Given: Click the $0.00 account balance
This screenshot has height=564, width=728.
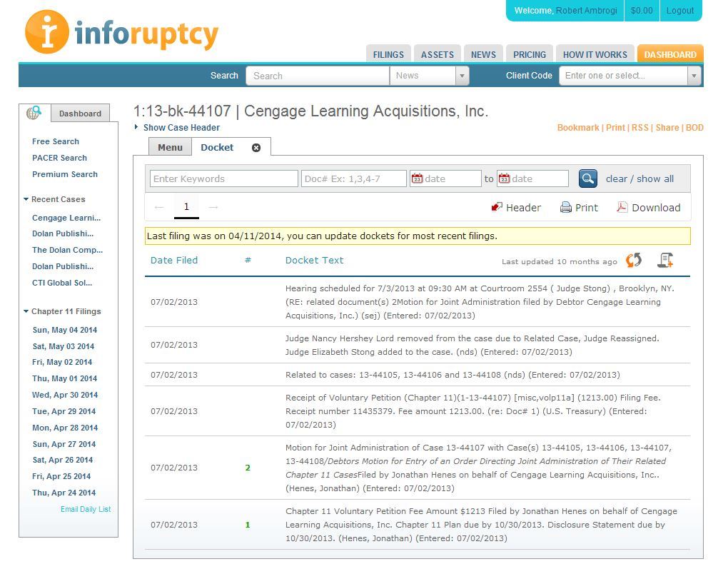Looking at the screenshot, I should point(642,10).
